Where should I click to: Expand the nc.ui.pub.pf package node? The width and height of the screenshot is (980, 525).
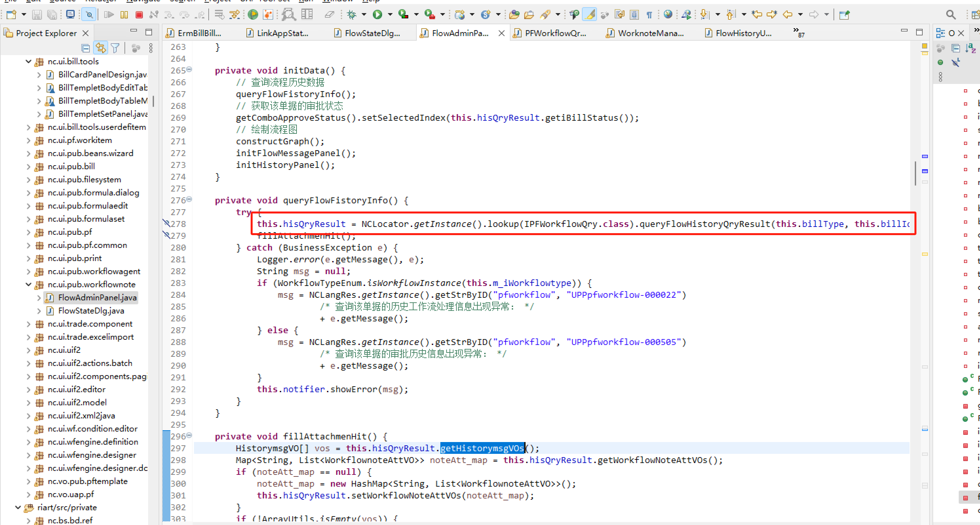pos(29,232)
